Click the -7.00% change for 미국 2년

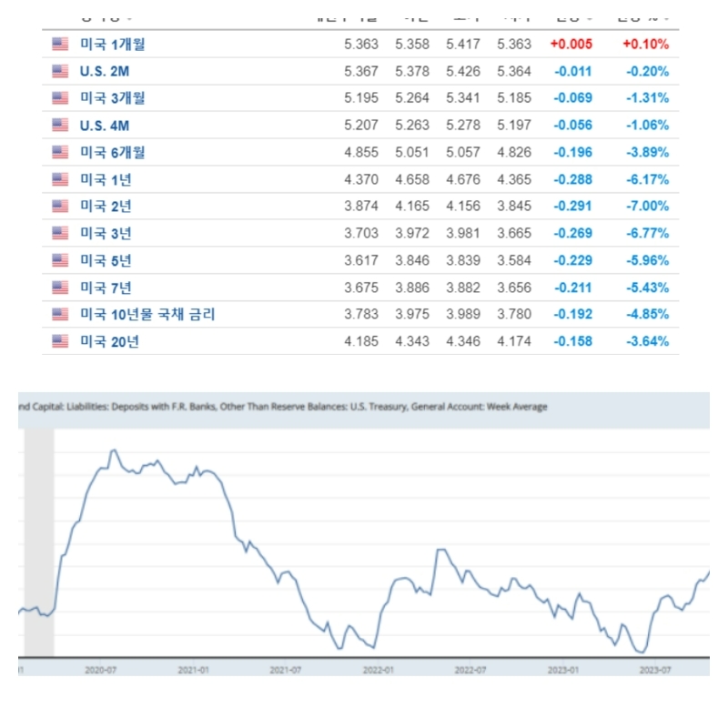(647, 206)
